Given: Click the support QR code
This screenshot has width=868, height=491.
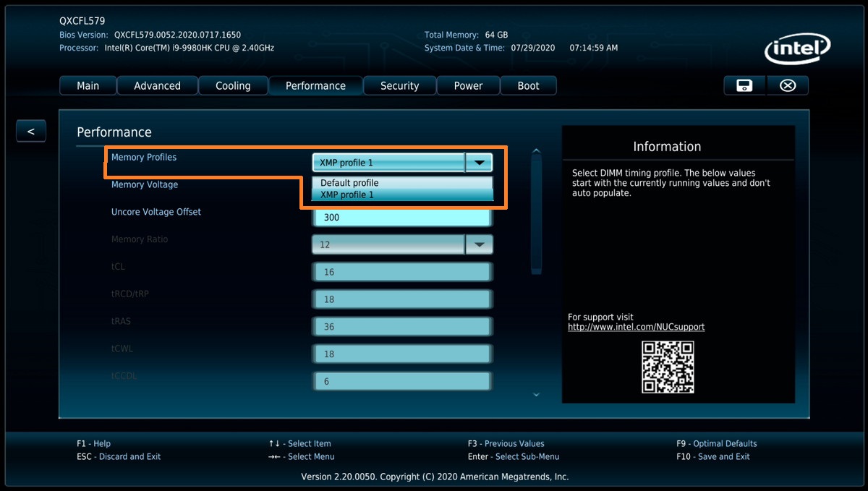Looking at the screenshot, I should tap(668, 367).
